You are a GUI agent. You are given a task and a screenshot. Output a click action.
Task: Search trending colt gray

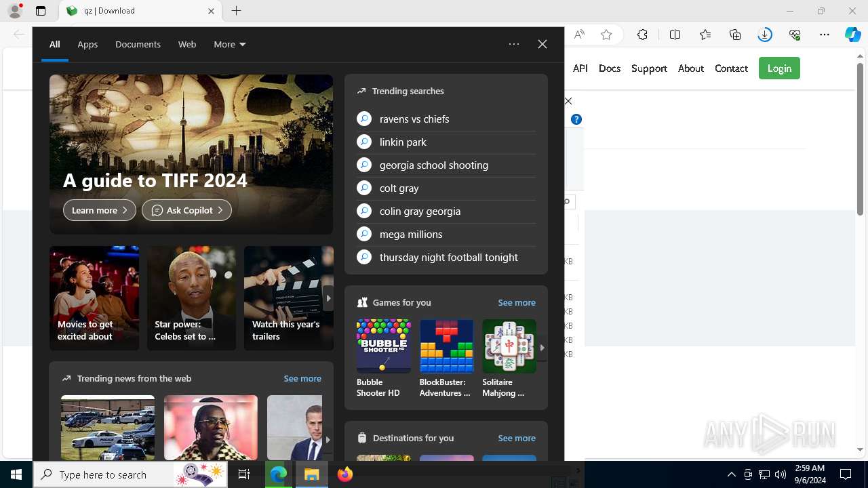coord(446,188)
